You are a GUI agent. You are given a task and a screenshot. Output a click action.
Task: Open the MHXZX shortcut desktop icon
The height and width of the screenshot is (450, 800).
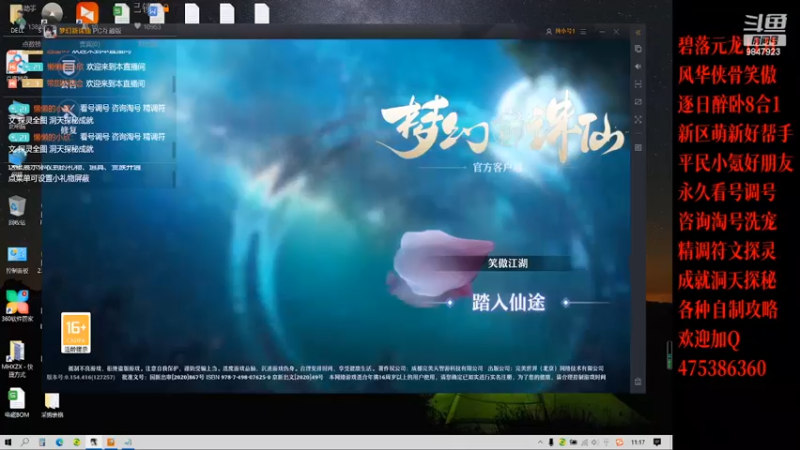click(17, 359)
